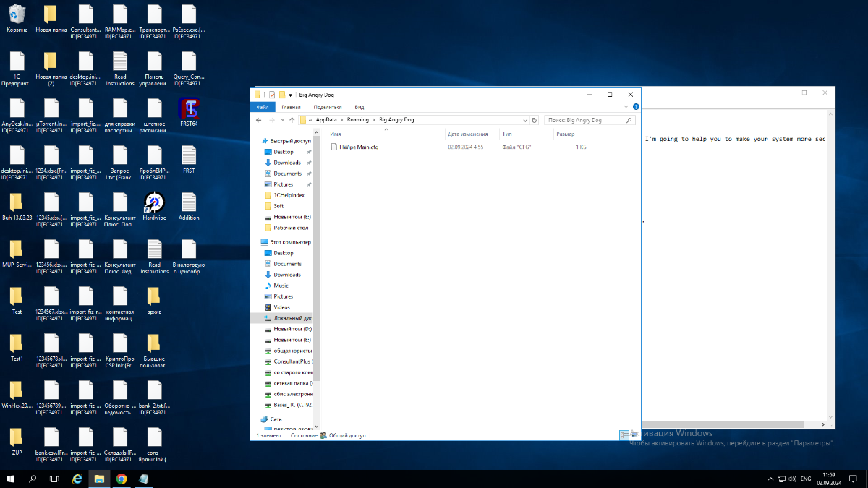Open the recent locations dropdown arrow
The height and width of the screenshot is (488, 868).
pyautogui.click(x=281, y=120)
